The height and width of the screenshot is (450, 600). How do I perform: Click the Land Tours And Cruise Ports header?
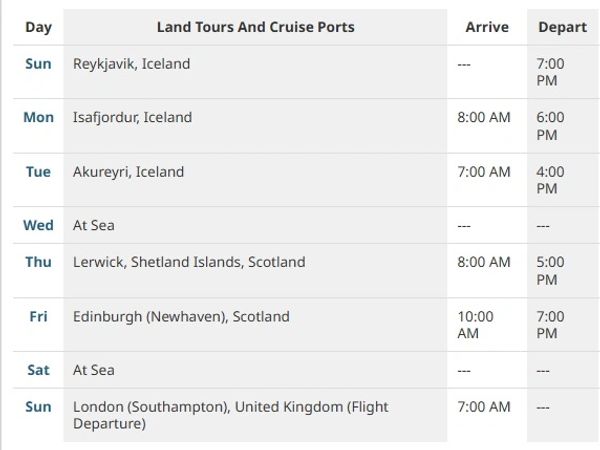pos(256,27)
